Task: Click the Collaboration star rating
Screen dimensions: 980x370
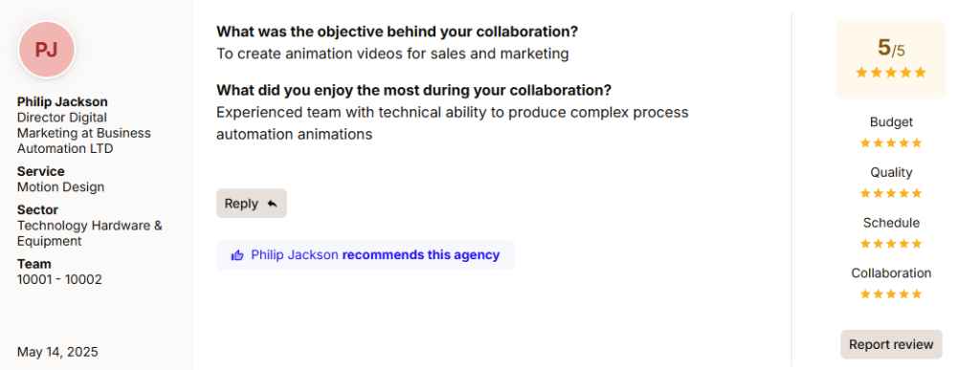Action: (891, 294)
